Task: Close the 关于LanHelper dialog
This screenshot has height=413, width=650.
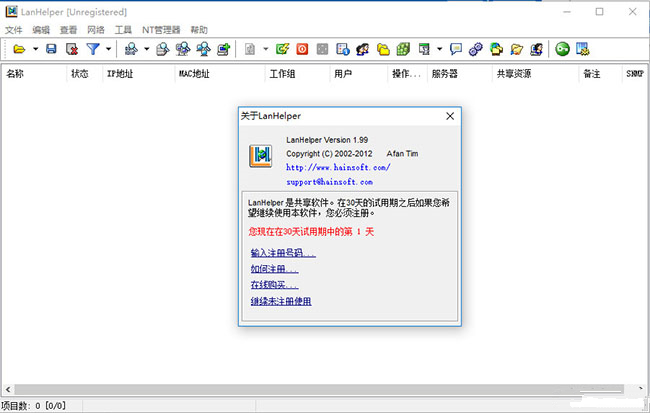Action: pos(450,116)
